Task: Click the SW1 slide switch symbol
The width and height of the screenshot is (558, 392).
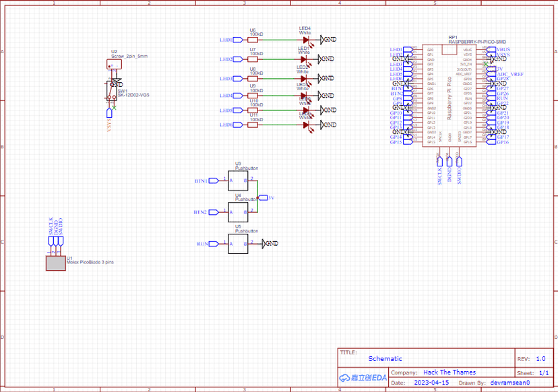Action: pyautogui.click(x=111, y=90)
